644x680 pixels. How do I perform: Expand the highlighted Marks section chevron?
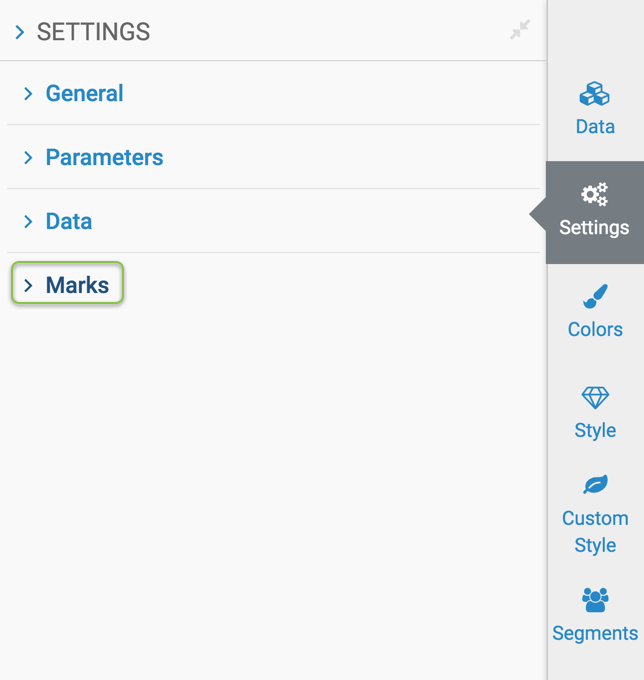(x=28, y=285)
